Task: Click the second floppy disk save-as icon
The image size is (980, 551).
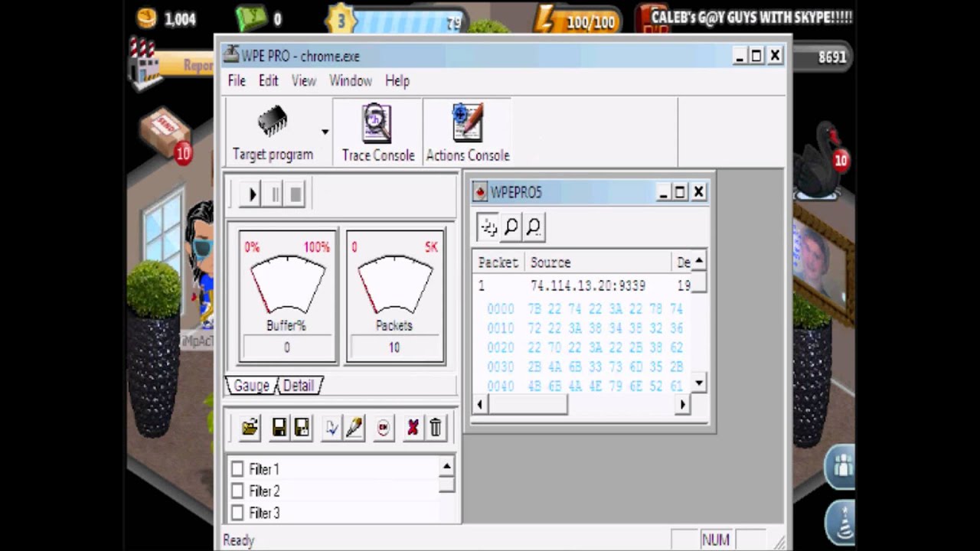Action: pyautogui.click(x=302, y=427)
